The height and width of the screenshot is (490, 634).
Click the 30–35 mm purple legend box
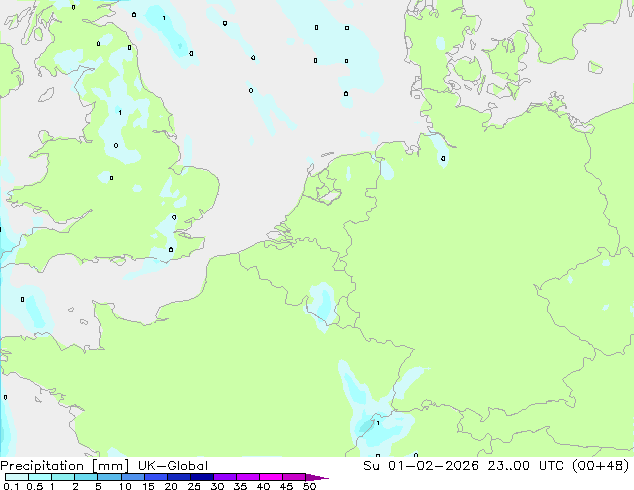[x=225, y=477]
